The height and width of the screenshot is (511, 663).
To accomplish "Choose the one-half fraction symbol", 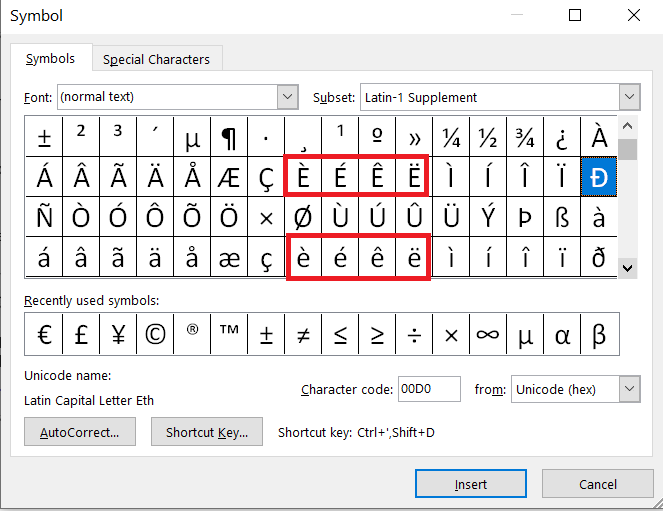I will 488,137.
